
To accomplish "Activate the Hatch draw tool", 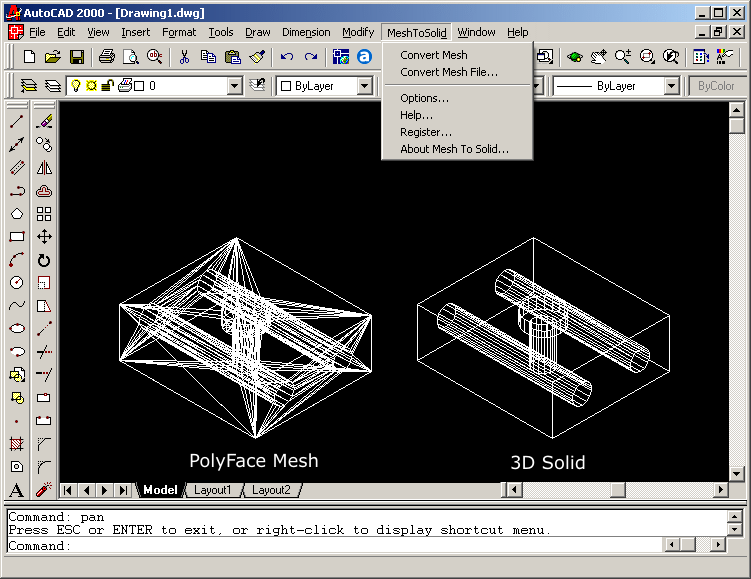I will click(x=16, y=444).
